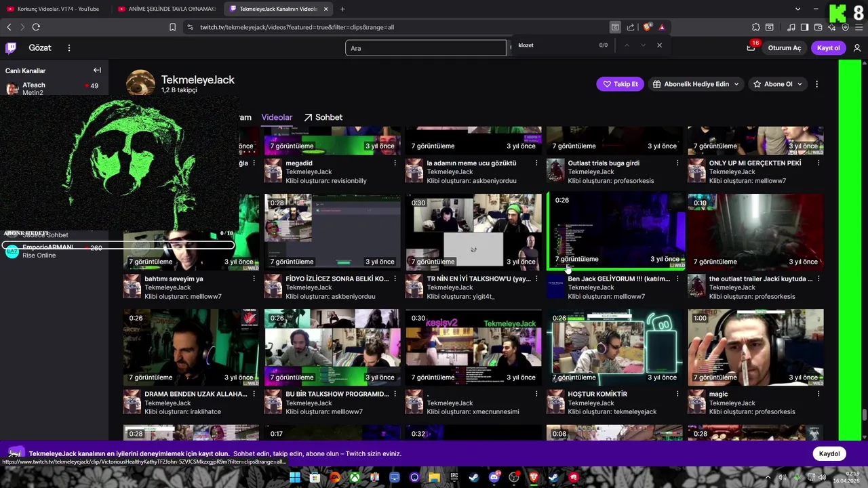The width and height of the screenshot is (868, 488).
Task: Open TekmeleyeJack channel name heading
Action: point(197,79)
